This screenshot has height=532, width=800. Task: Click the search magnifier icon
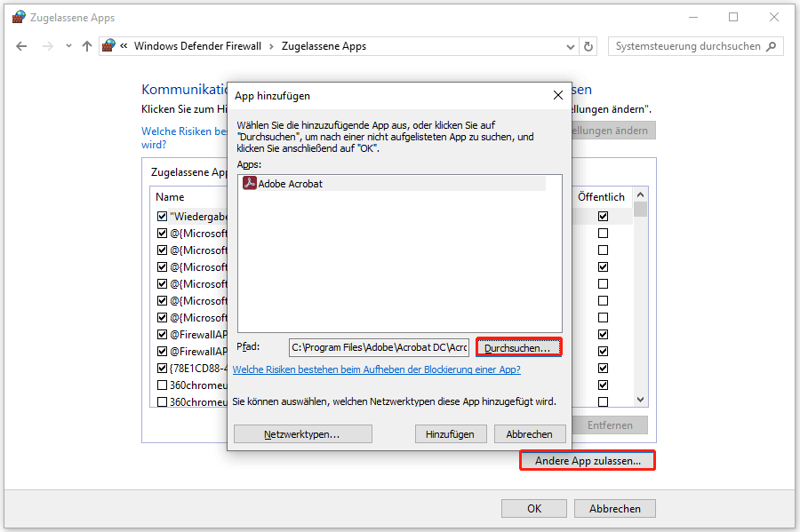[x=772, y=46]
